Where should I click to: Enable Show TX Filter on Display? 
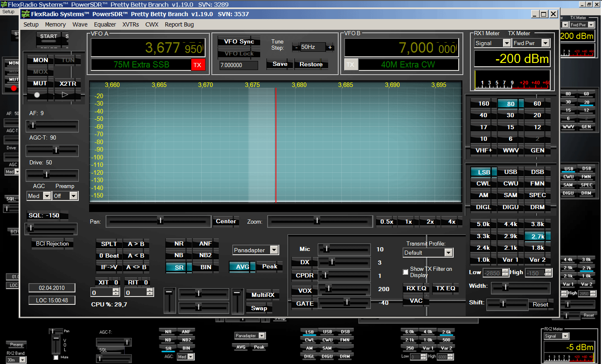tap(406, 272)
